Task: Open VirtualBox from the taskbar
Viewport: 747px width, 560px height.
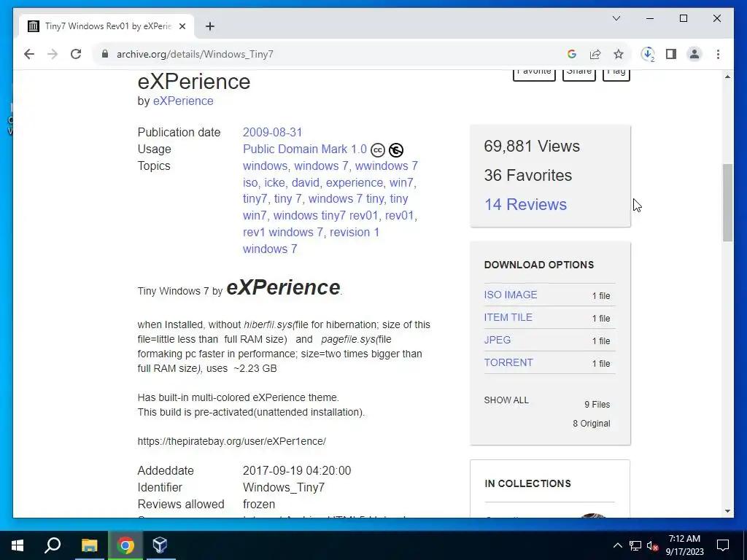Action: click(x=160, y=545)
